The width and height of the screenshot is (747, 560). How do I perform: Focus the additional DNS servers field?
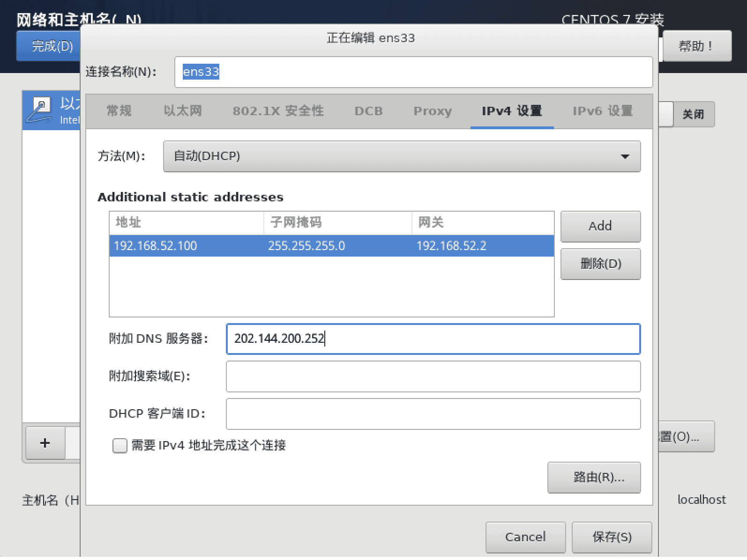(433, 339)
